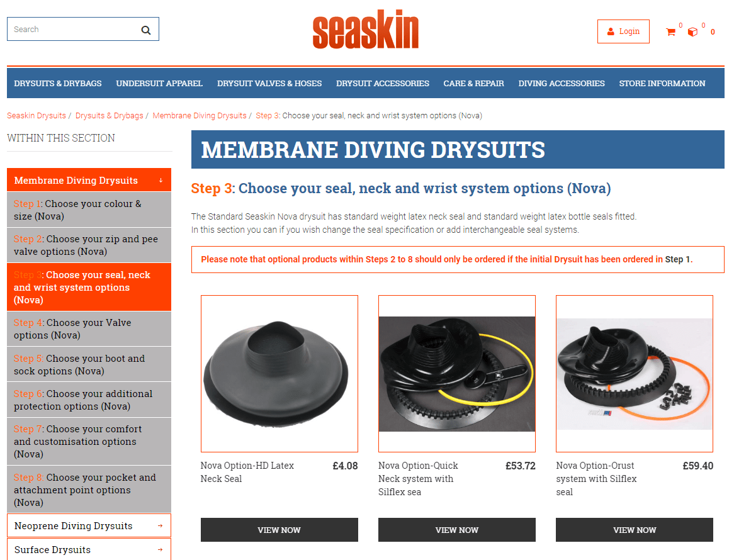This screenshot has width=734, height=560.
Task: Click the box package icon in header
Action: 692,32
